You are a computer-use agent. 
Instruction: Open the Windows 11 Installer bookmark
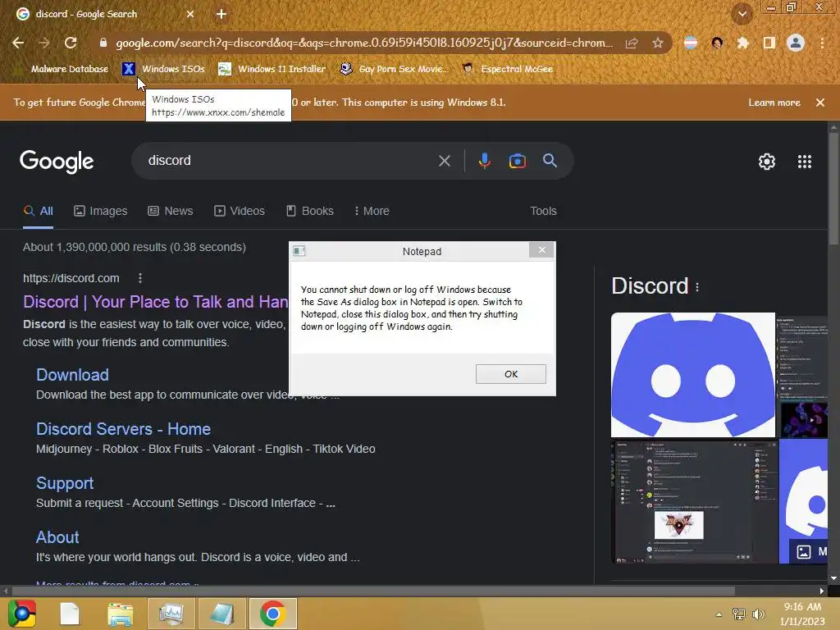click(272, 69)
